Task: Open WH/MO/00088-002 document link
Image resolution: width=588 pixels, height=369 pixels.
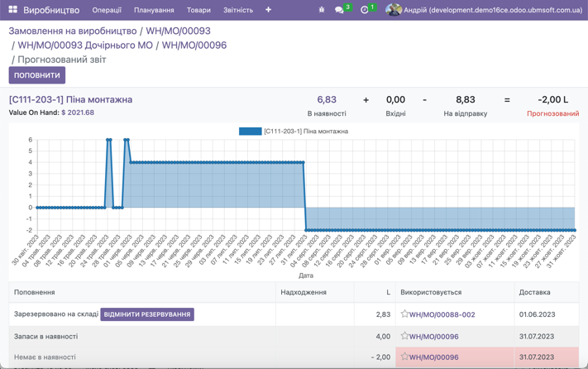Action: [442, 314]
